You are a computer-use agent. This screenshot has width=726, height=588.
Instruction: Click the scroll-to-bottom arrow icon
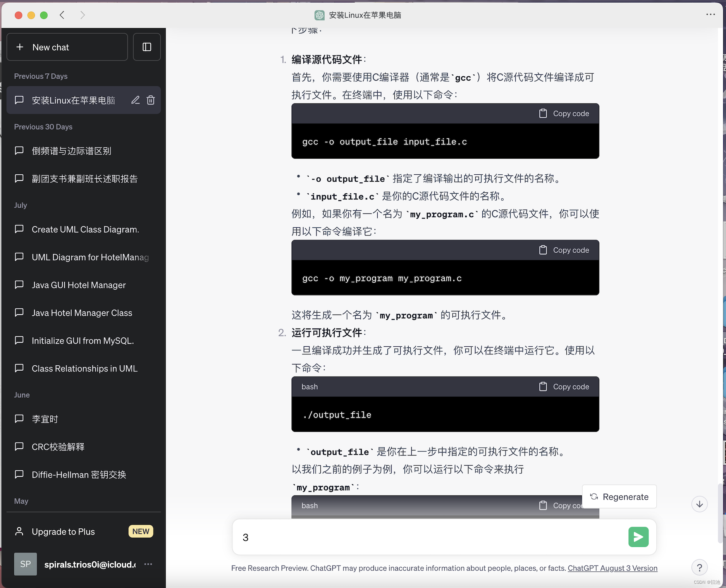coord(699,504)
